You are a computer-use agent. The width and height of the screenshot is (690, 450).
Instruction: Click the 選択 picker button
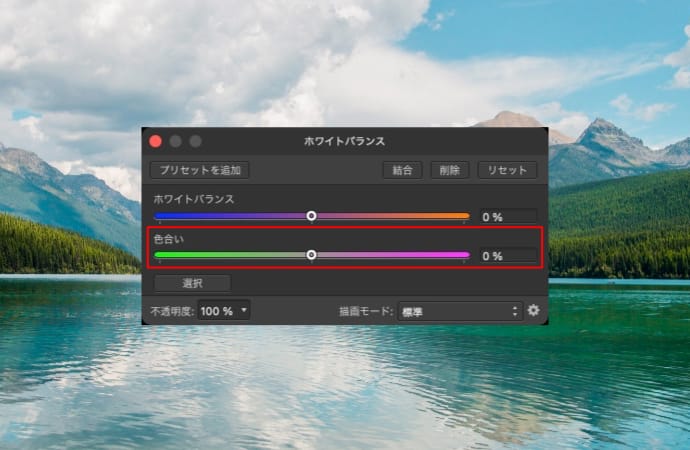tap(192, 283)
